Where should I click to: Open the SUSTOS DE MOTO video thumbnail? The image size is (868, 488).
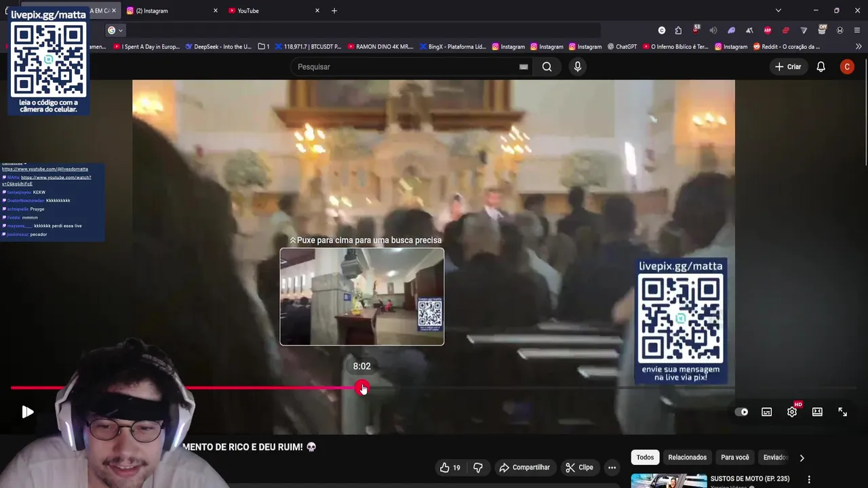click(x=669, y=481)
